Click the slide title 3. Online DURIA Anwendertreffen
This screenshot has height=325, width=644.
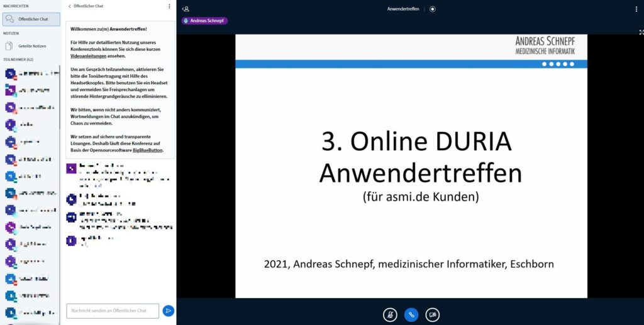[421, 158]
